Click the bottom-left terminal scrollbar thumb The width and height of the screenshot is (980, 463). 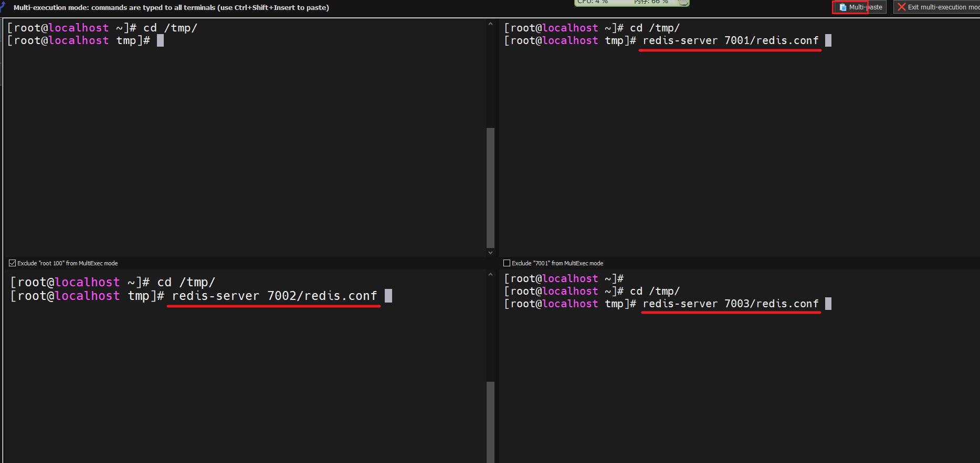point(490,422)
